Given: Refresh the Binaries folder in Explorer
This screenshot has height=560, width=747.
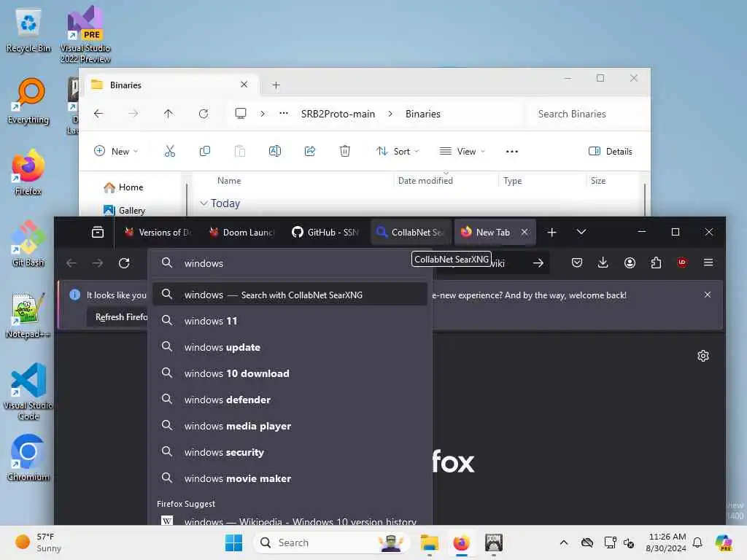Looking at the screenshot, I should click(x=204, y=114).
